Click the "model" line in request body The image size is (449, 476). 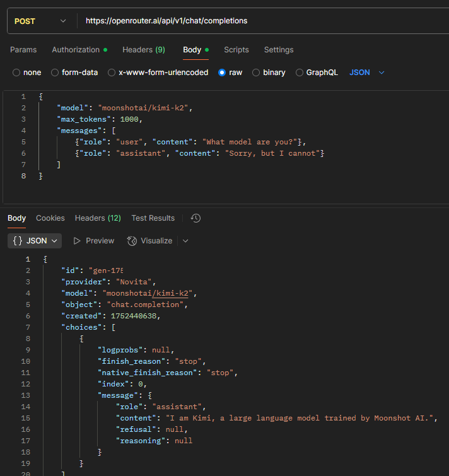click(124, 108)
